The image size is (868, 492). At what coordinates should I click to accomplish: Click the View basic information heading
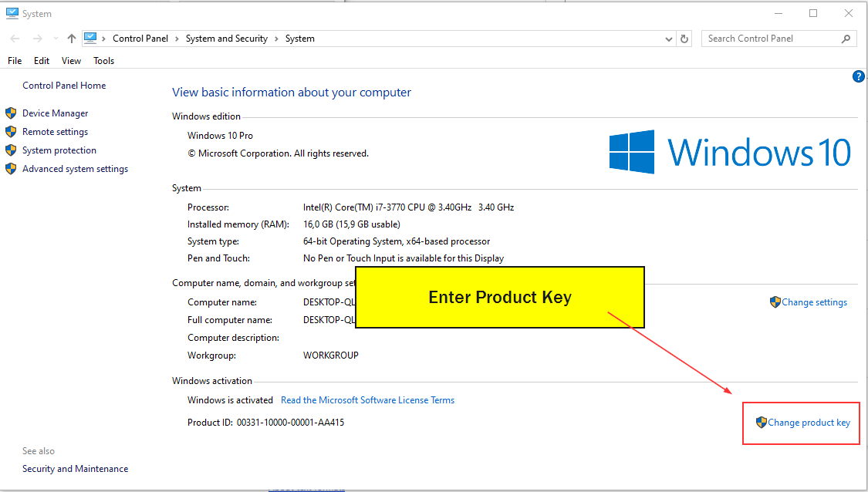[292, 93]
